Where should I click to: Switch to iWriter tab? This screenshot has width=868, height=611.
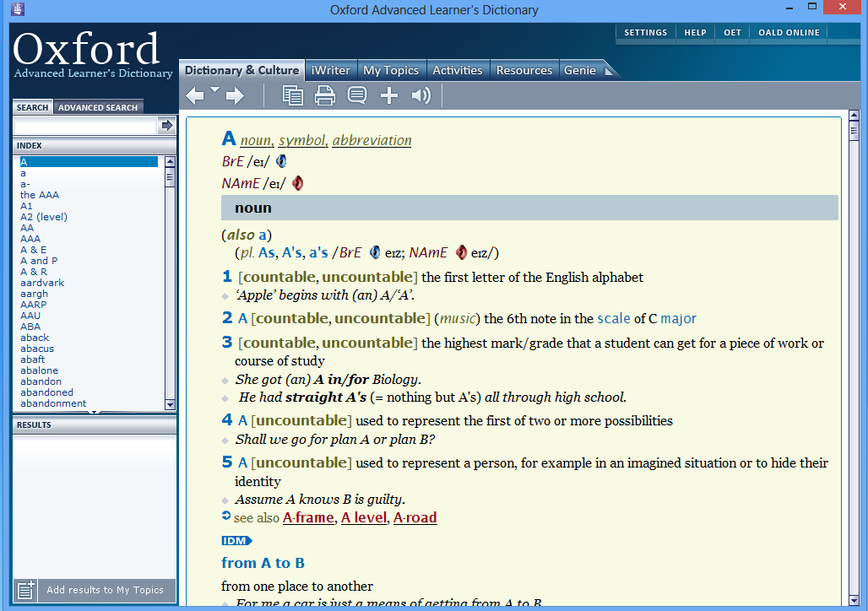pos(330,70)
